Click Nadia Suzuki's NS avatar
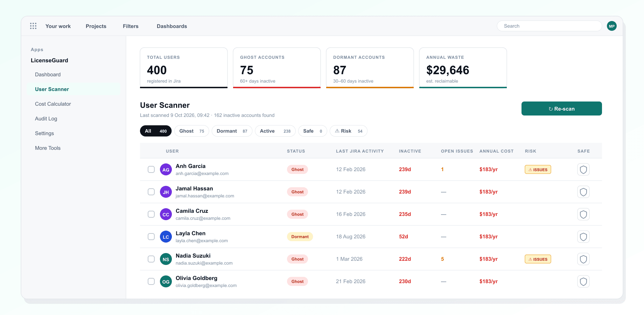Image resolution: width=644 pixels, height=315 pixels. point(166,259)
